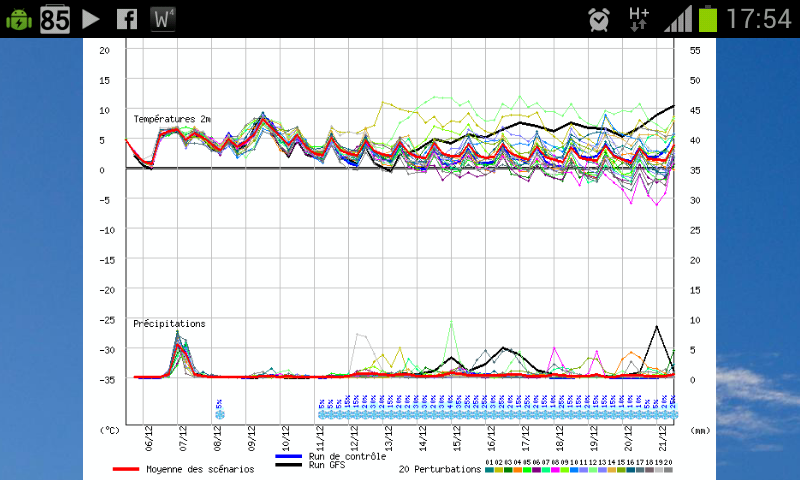Click the Moyenne des scénarios legend text
Viewport: 800px width, 480px height.
200,469
